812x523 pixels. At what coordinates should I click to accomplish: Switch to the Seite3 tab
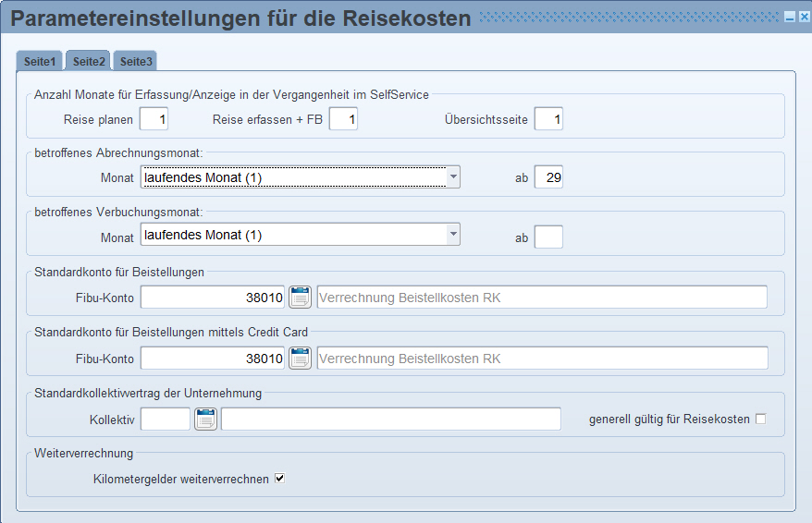[x=136, y=62]
